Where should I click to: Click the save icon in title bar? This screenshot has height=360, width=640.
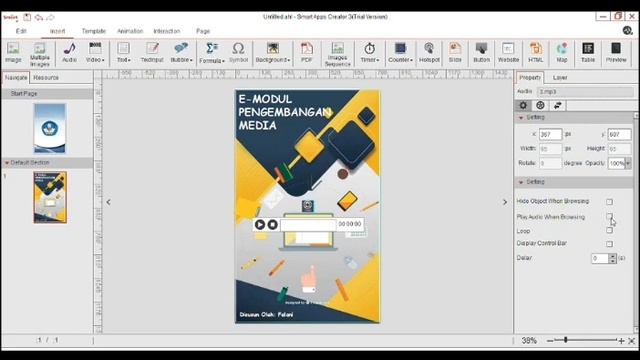point(27,17)
